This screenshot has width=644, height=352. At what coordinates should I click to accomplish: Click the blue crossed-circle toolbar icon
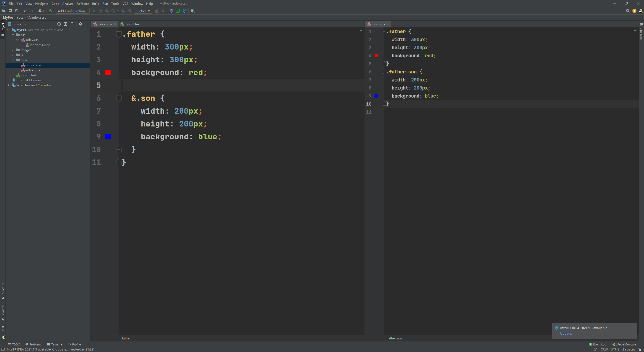point(184,11)
